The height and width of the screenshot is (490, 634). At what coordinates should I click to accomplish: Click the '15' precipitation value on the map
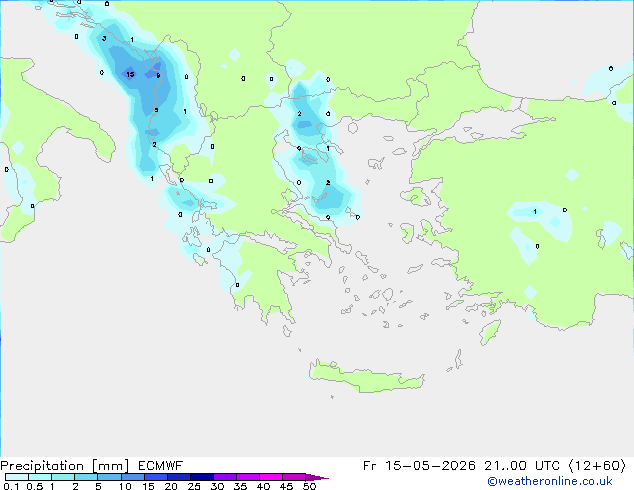[130, 74]
